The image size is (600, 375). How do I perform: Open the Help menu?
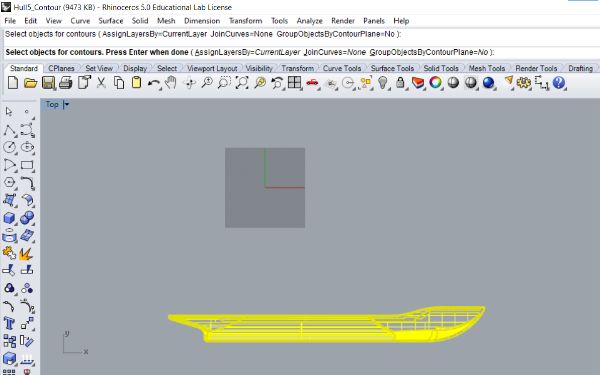tap(401, 21)
